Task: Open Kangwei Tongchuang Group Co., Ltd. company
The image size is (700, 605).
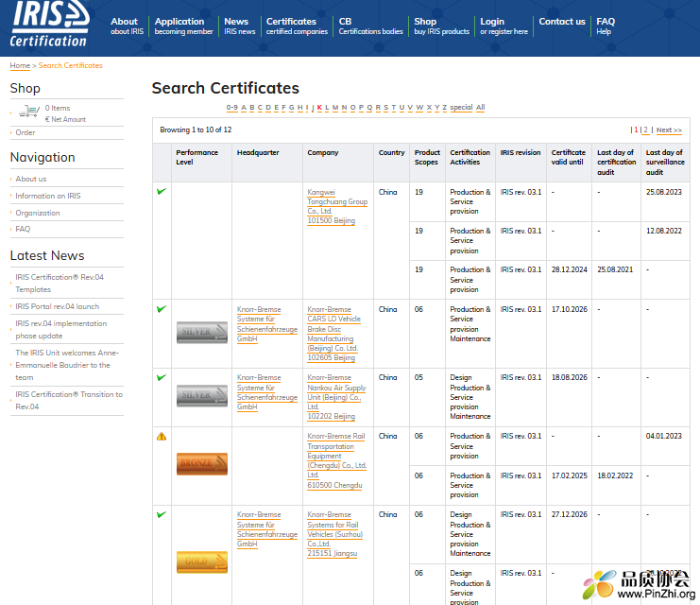Action: [337, 206]
